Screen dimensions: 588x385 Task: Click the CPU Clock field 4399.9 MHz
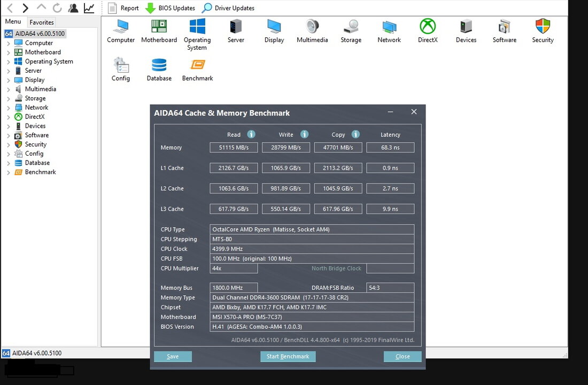click(x=312, y=249)
